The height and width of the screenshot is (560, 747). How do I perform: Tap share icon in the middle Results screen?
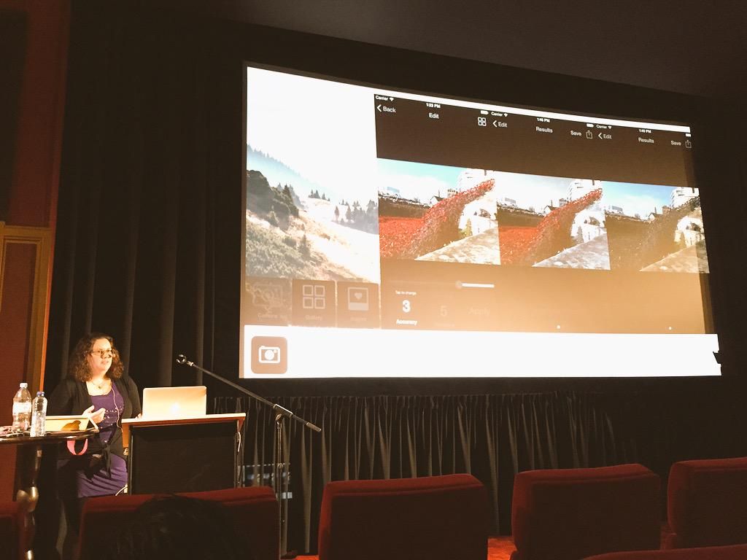pos(589,134)
